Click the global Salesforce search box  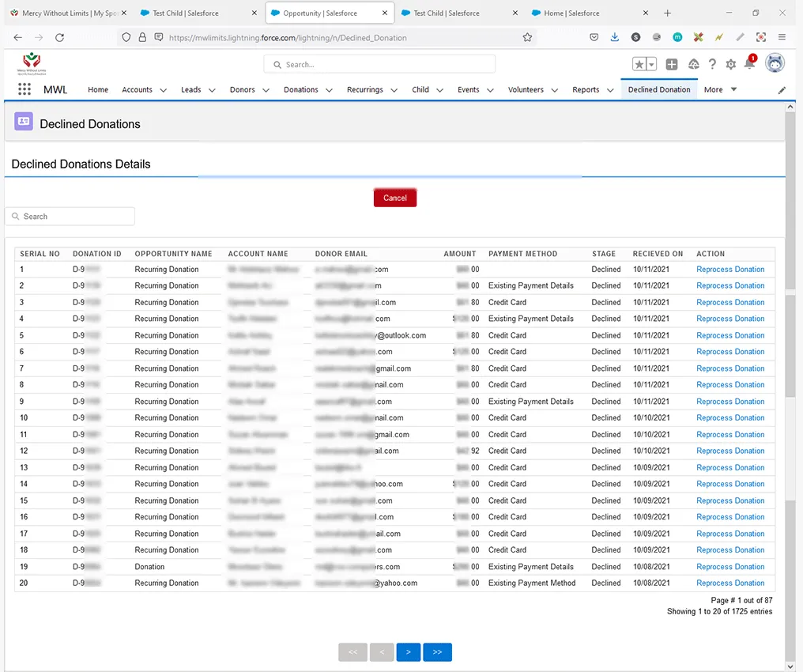[x=379, y=65]
